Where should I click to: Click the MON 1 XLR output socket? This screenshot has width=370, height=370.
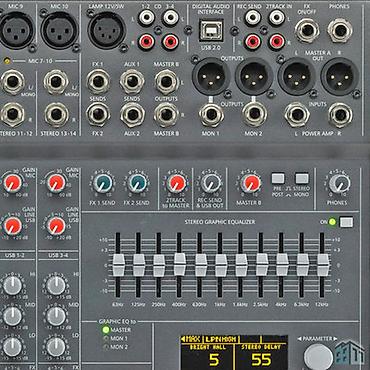pyautogui.click(x=211, y=76)
